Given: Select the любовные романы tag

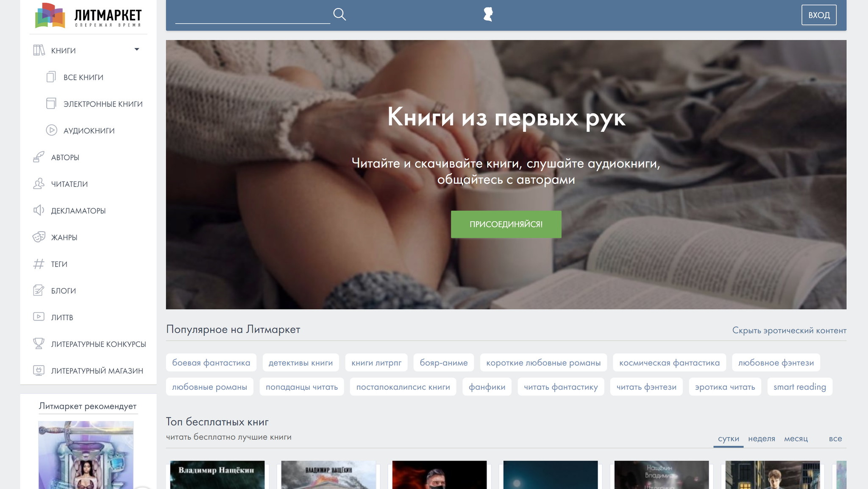Looking at the screenshot, I should pyautogui.click(x=209, y=387).
